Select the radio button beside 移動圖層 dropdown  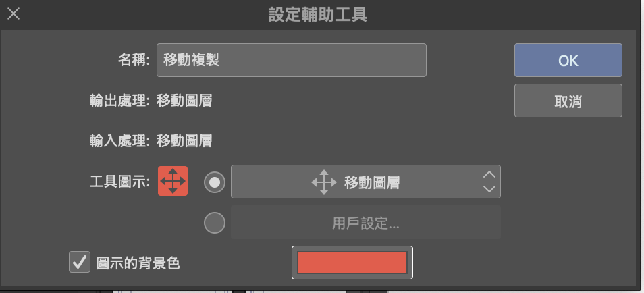click(215, 182)
